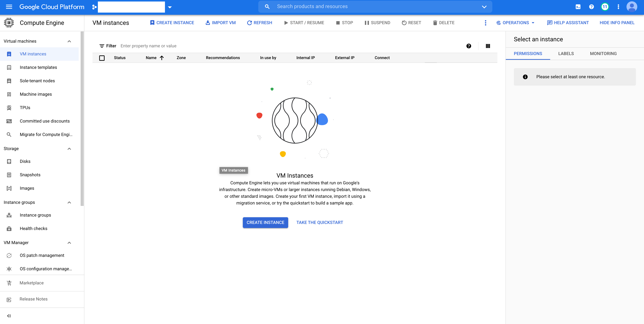Image resolution: width=644 pixels, height=324 pixels.
Task: Open the hamburger navigation menu
Action: [x=9, y=7]
